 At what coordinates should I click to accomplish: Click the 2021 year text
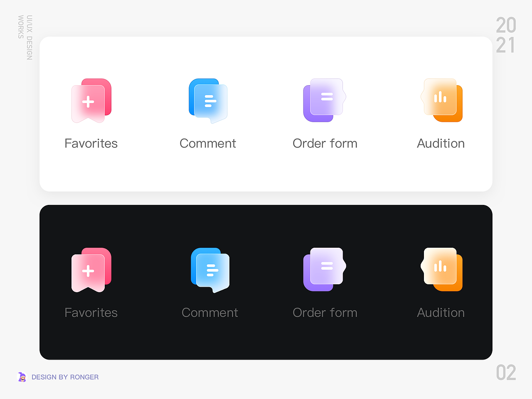coord(506,35)
